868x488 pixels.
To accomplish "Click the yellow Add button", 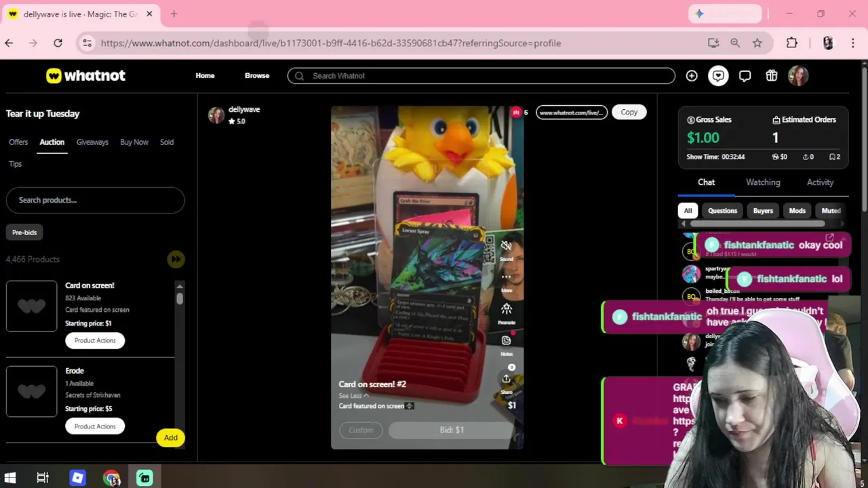I will pyautogui.click(x=170, y=438).
